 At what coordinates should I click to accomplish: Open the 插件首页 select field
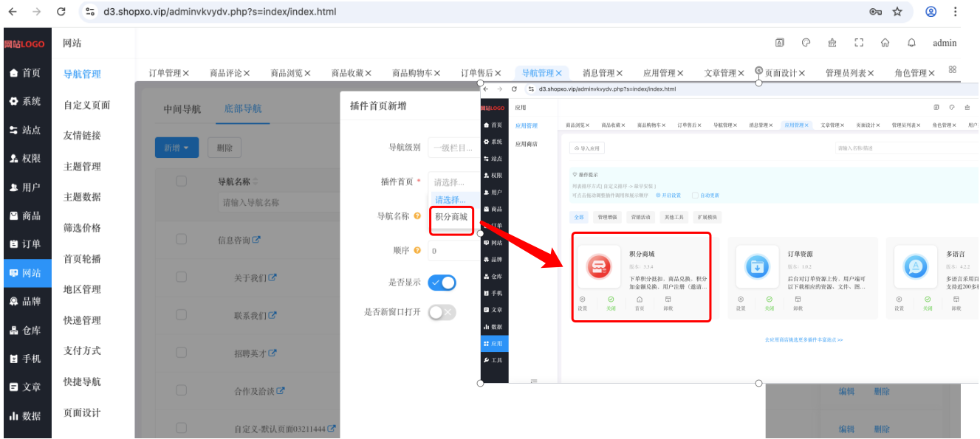coord(453,182)
